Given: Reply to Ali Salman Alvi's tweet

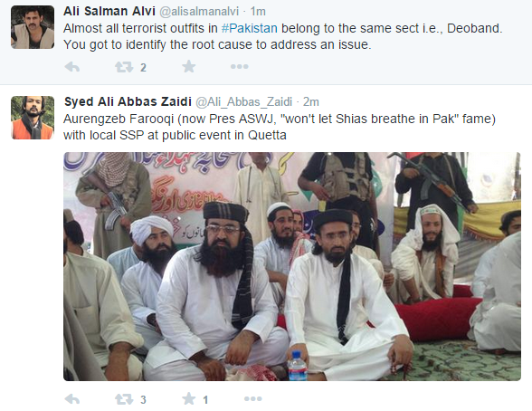Looking at the screenshot, I should tap(72, 67).
